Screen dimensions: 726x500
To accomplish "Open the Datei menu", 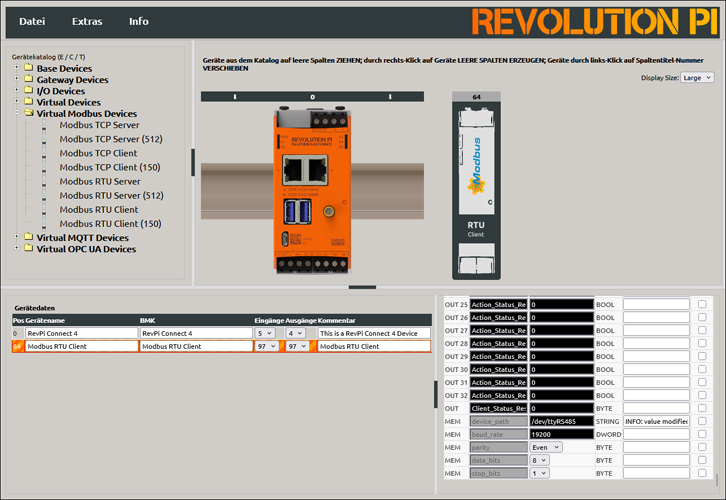I will (32, 21).
